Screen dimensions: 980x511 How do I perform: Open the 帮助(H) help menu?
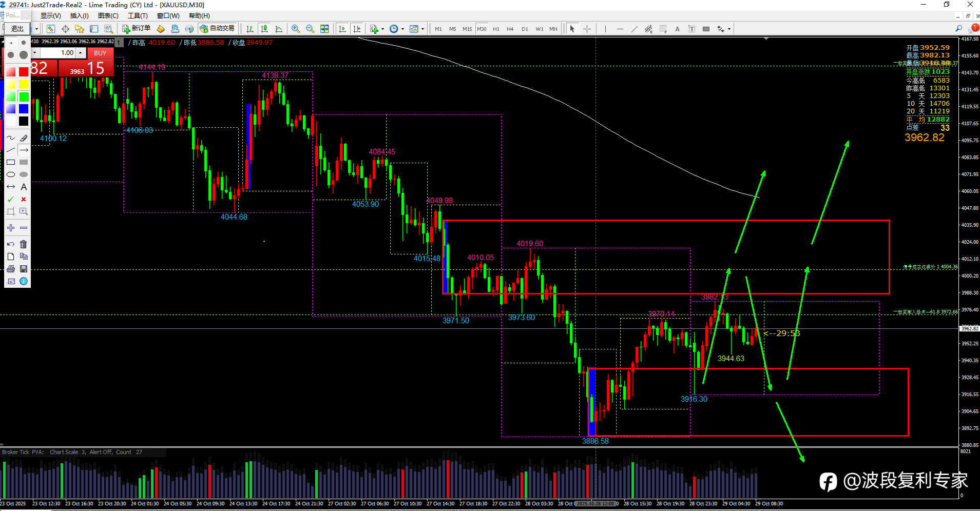click(199, 15)
